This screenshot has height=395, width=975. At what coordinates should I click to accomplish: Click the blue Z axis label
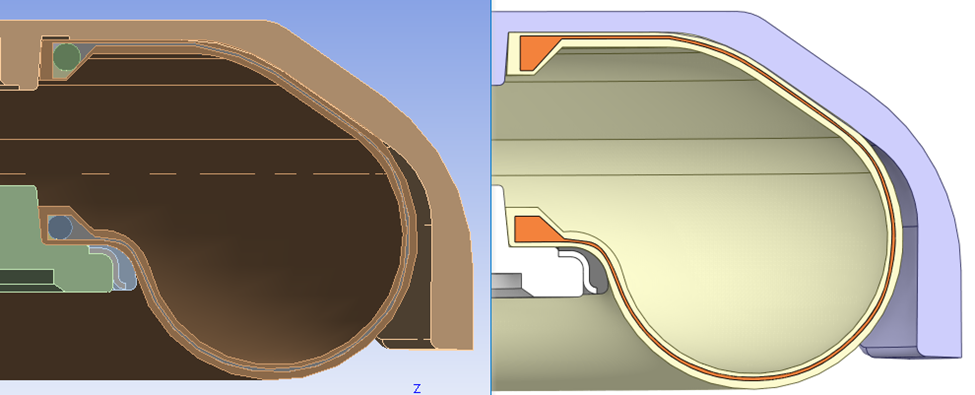point(417,389)
